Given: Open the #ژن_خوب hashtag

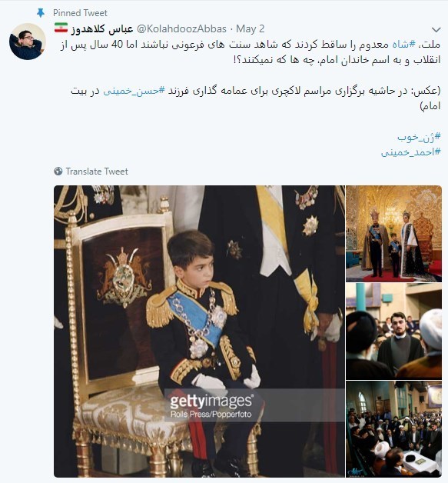Looking at the screenshot, I should click(419, 137).
